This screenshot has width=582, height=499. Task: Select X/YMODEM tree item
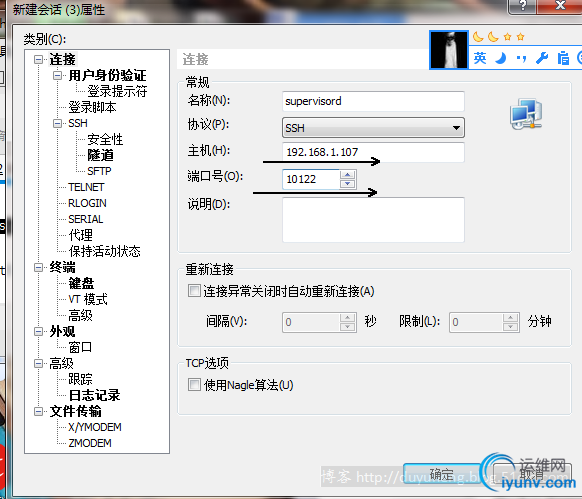tap(95, 427)
